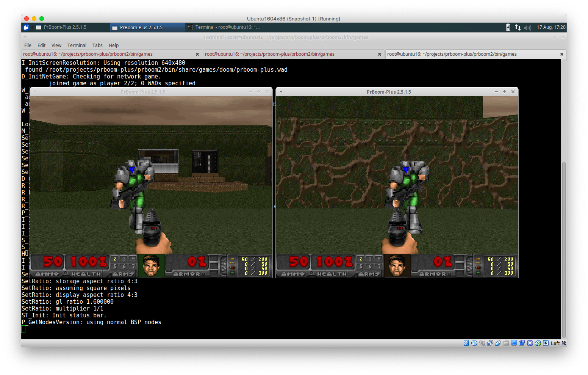The height and width of the screenshot is (375, 588).
Task: Click VirtualBox mouse integration arrow icon
Action: click(546, 343)
